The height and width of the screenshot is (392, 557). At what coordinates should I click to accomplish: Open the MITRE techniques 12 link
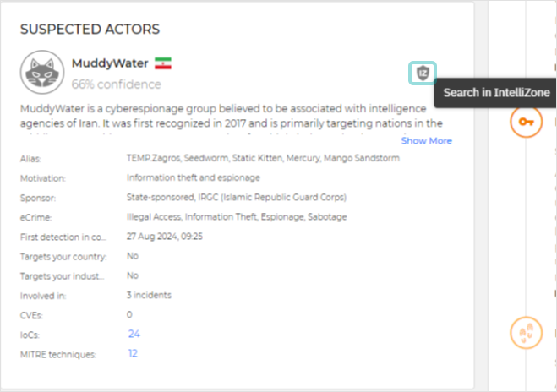point(133,354)
